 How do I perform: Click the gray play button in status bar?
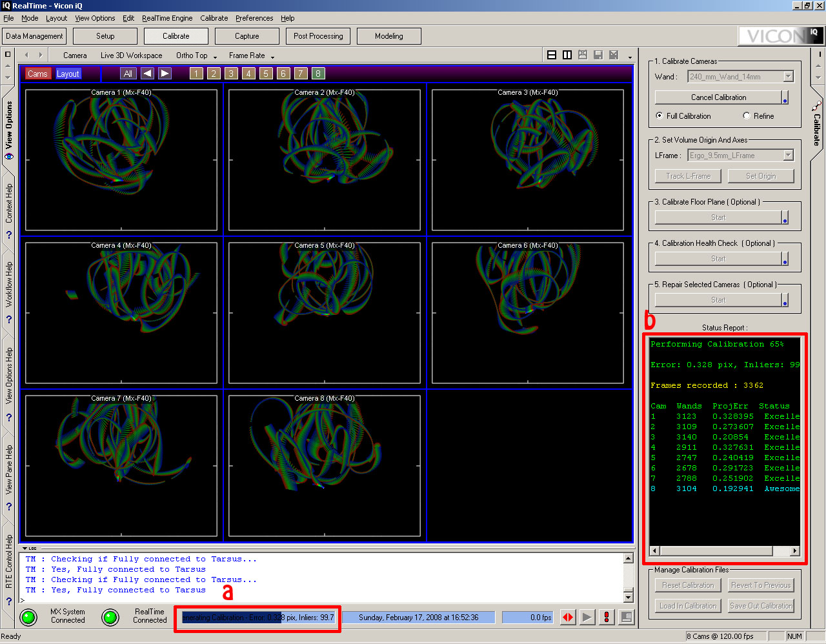click(x=587, y=618)
